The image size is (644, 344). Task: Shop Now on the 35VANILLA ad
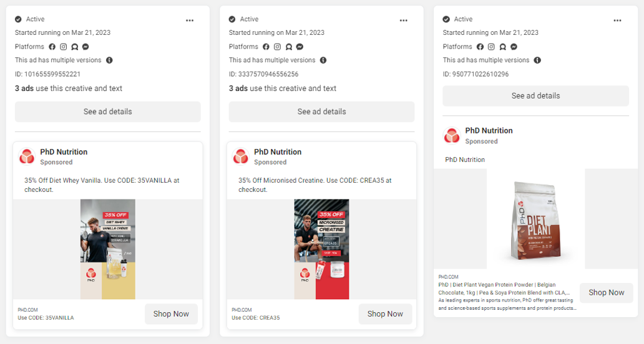[x=171, y=314]
